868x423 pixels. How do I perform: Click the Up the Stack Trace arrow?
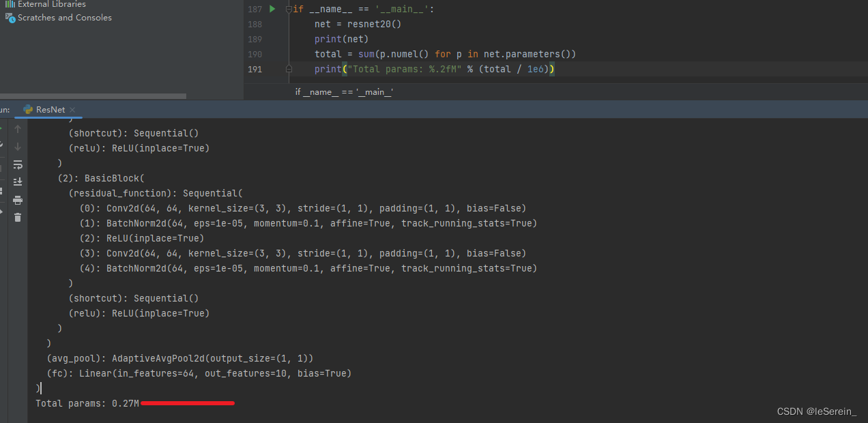tap(18, 129)
